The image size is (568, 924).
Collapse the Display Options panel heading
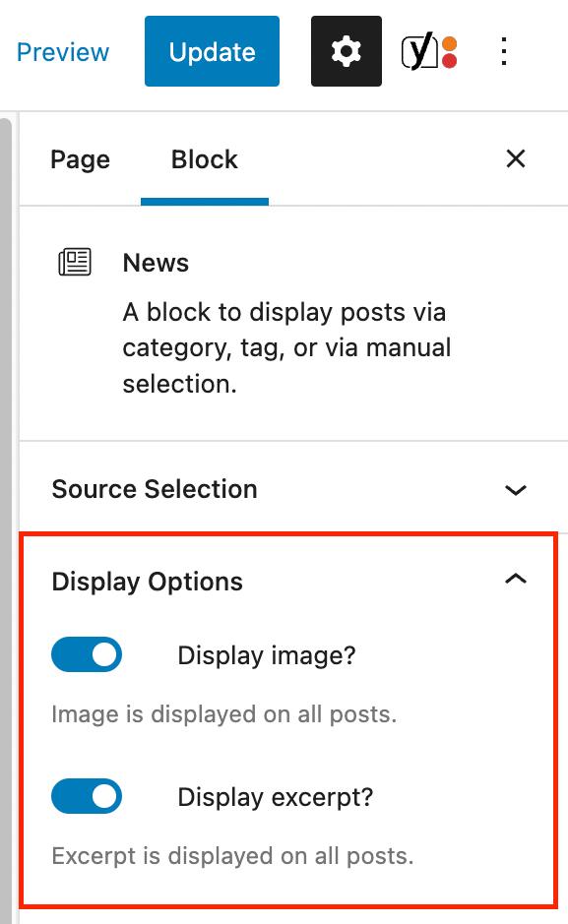pos(288,581)
